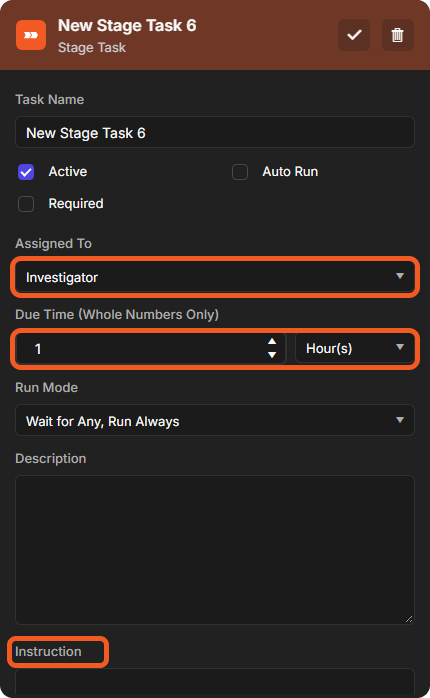Open the Run Mode dropdown
Viewport: 430px width, 698px height.
(215, 420)
